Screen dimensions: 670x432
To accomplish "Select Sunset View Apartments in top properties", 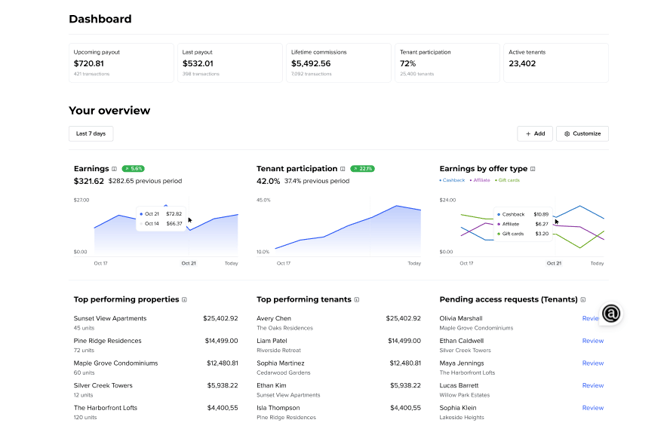I will coord(110,318).
